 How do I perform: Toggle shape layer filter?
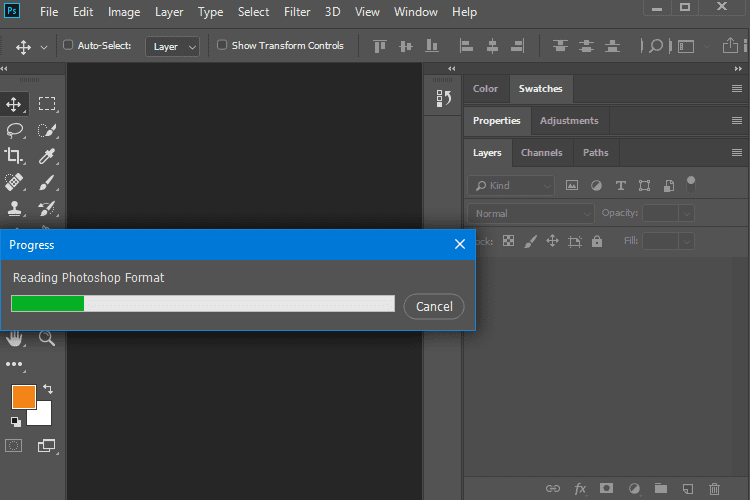(644, 186)
